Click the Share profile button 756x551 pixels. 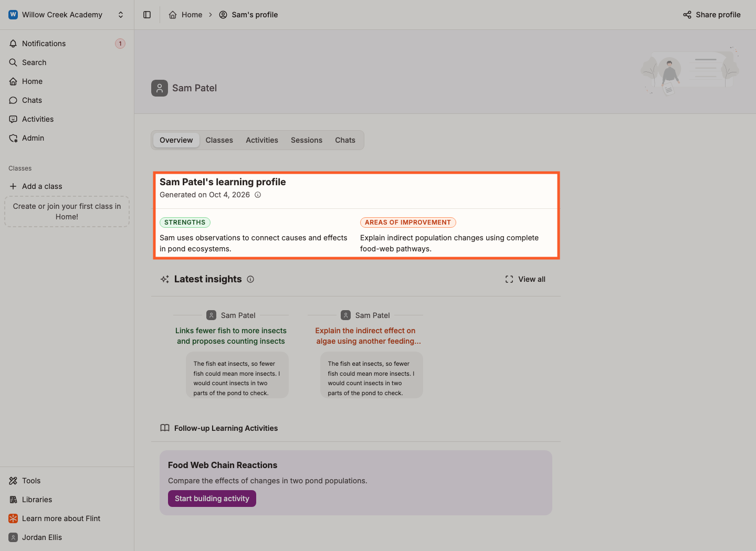click(711, 15)
